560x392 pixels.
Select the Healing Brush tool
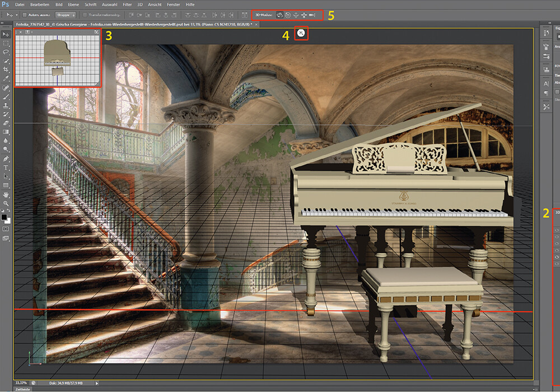(6, 88)
